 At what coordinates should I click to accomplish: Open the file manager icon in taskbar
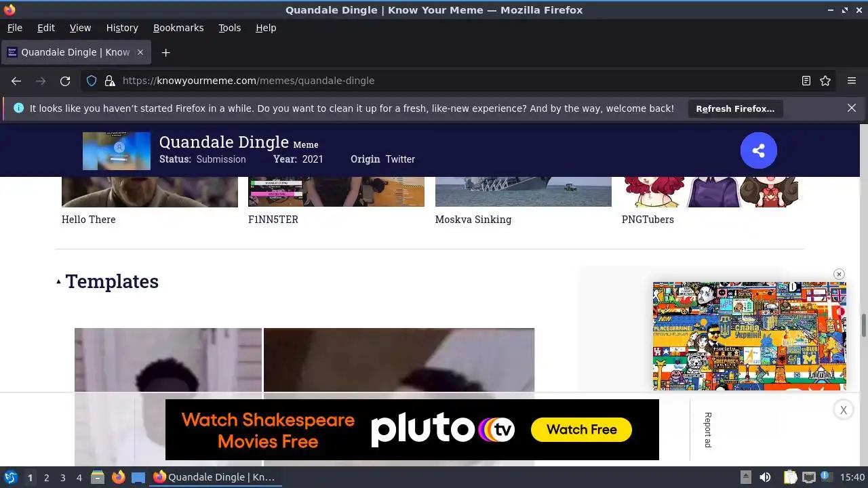point(98,477)
